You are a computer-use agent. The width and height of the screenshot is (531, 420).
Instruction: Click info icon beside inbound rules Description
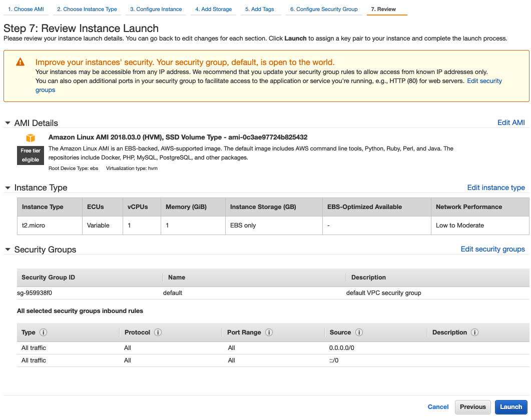[475, 332]
